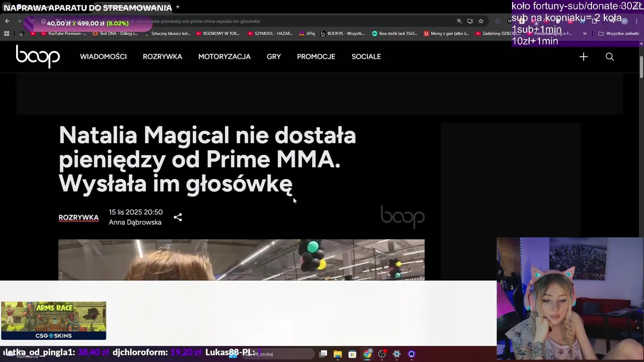The height and width of the screenshot is (362, 644).
Task: Click the plus icon in site header
Action: pyautogui.click(x=584, y=57)
